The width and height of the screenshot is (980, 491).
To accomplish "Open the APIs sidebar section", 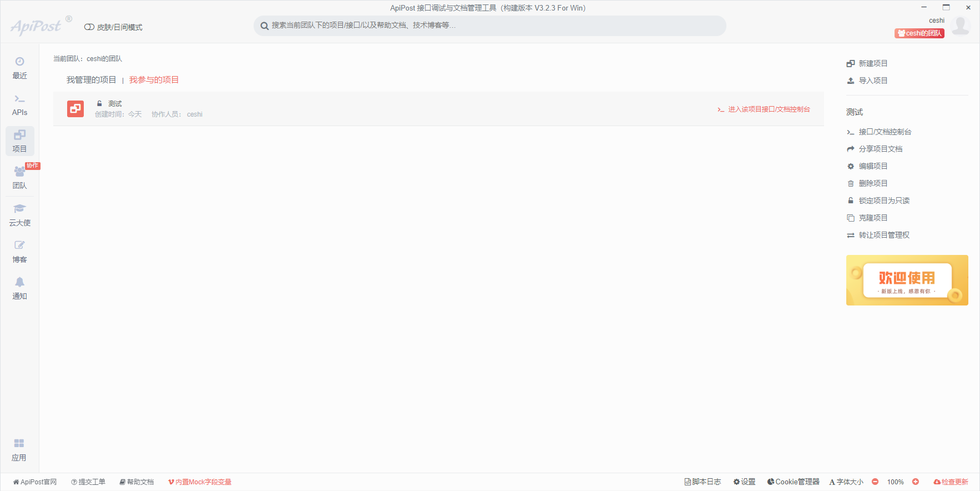I will tap(19, 104).
